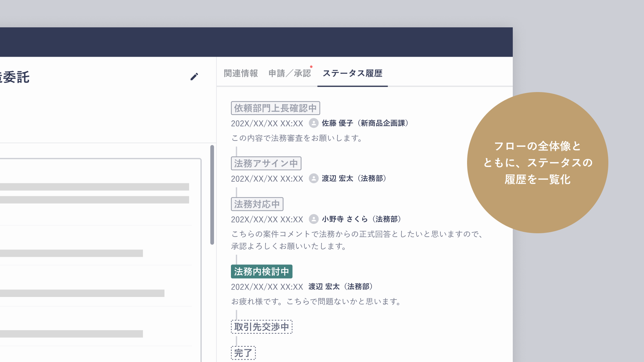Click 小野寺 さくら's avatar icon

[x=314, y=219]
